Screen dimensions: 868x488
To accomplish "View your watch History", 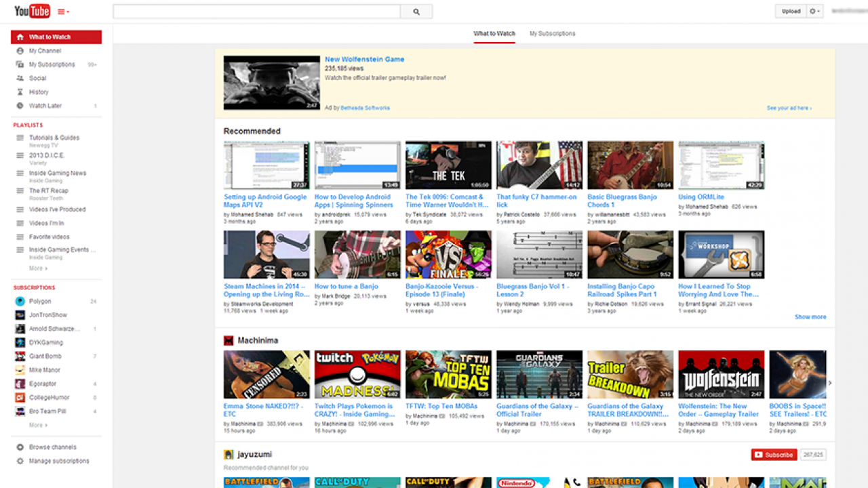I will click(38, 91).
